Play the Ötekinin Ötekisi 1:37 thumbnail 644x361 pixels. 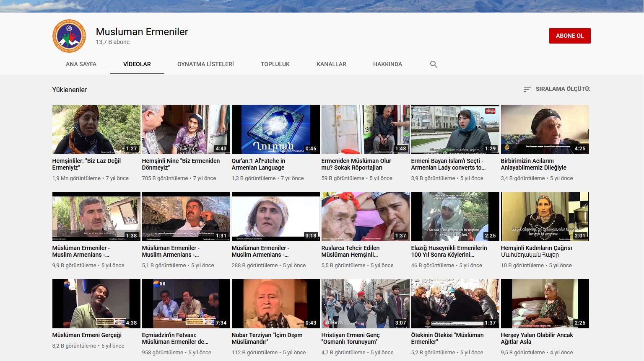455,304
